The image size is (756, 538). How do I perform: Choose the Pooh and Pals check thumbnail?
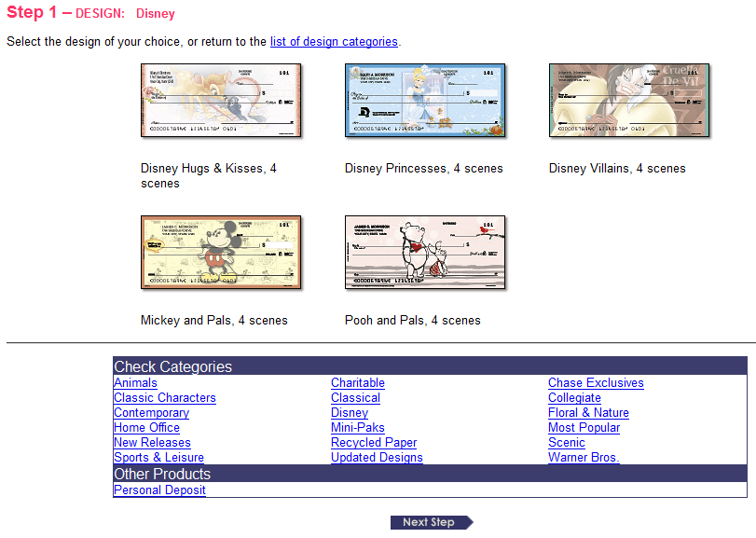[425, 252]
